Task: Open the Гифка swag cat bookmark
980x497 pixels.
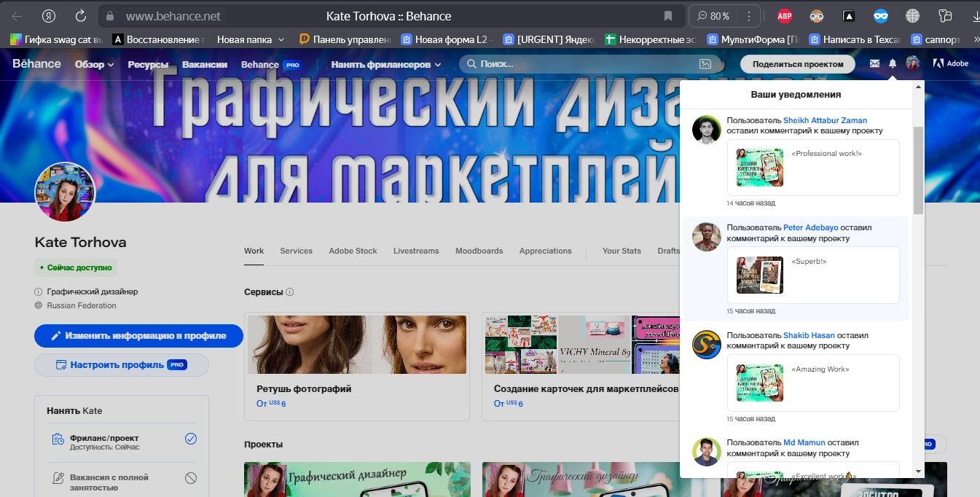Action: coord(57,39)
